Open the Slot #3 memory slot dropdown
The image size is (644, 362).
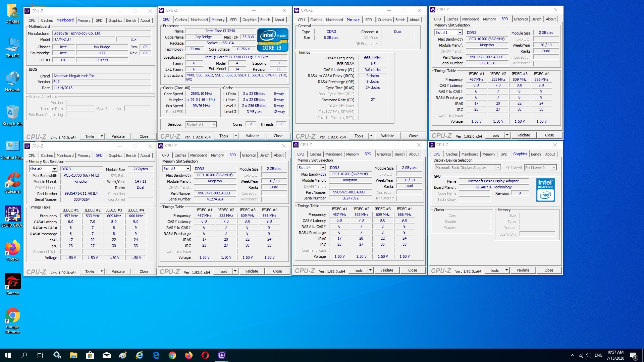coord(176,169)
